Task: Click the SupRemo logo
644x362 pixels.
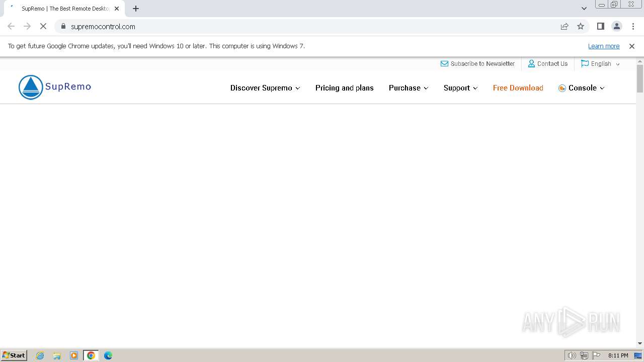Action: pos(55,87)
